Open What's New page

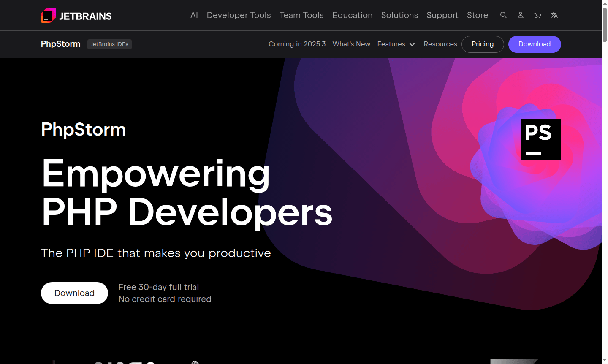351,44
